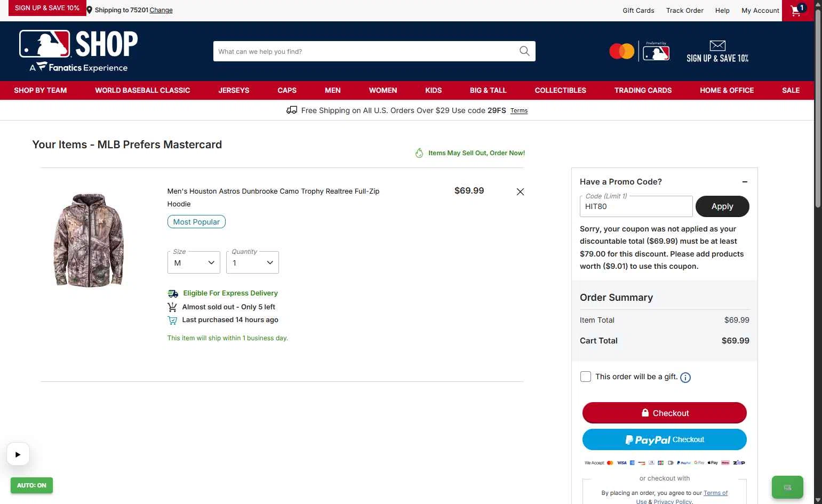
Task: Click the MLB Shop logo
Action: tap(78, 51)
